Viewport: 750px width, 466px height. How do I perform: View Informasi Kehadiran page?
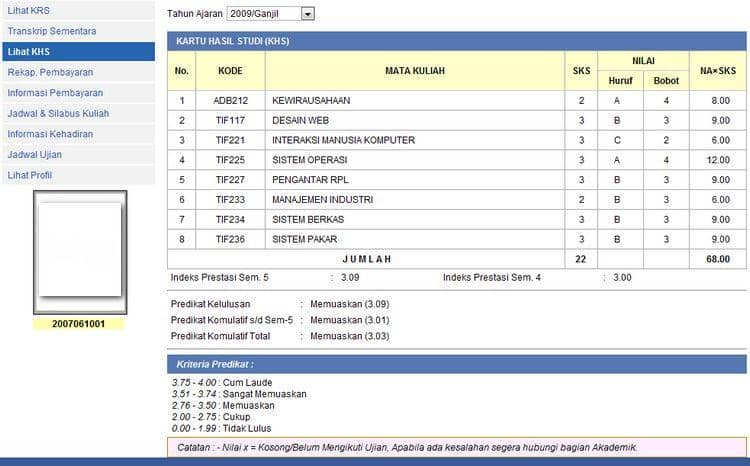pos(50,134)
